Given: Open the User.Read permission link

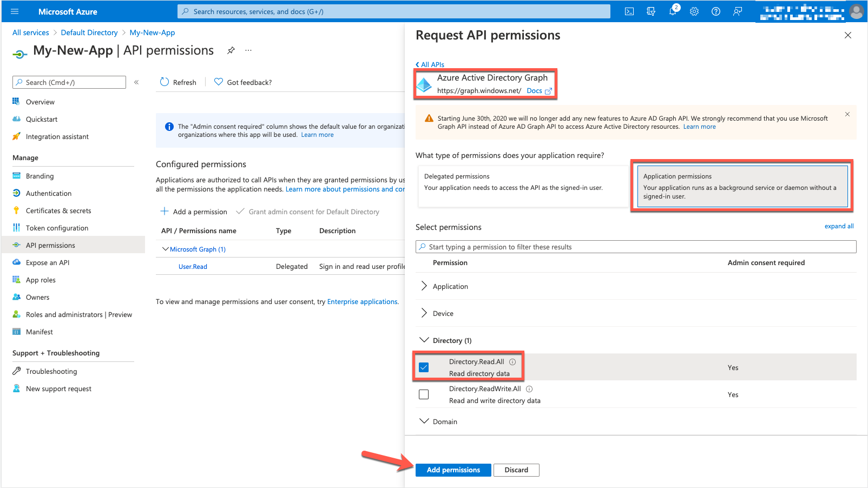Looking at the screenshot, I should click(193, 267).
